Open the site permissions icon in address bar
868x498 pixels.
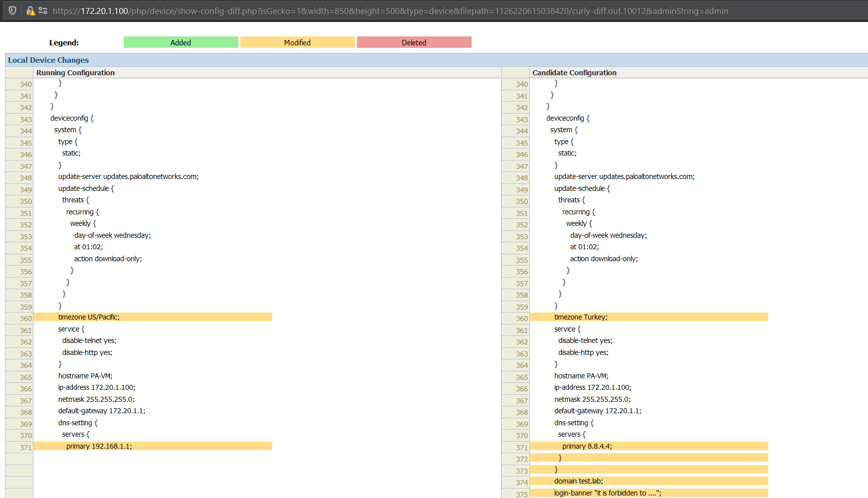point(43,10)
